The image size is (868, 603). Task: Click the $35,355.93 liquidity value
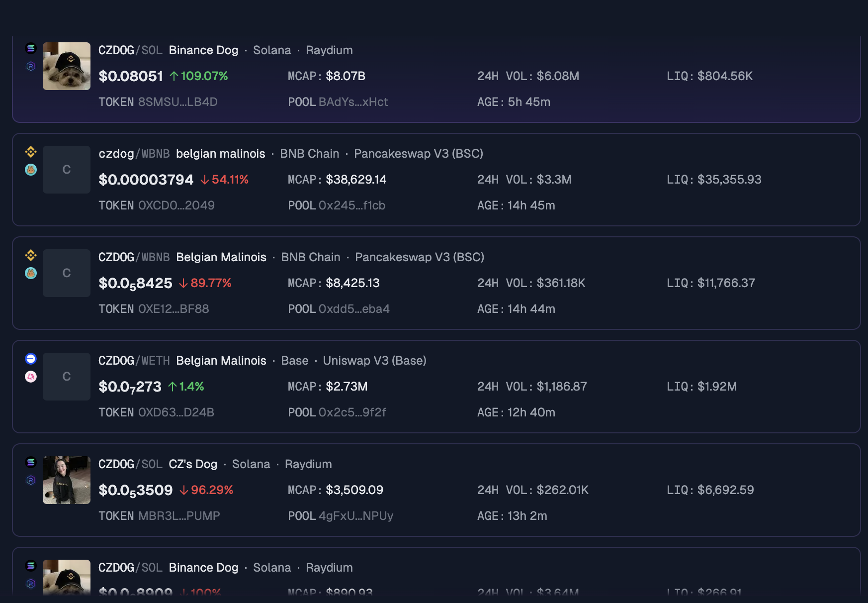coord(729,180)
